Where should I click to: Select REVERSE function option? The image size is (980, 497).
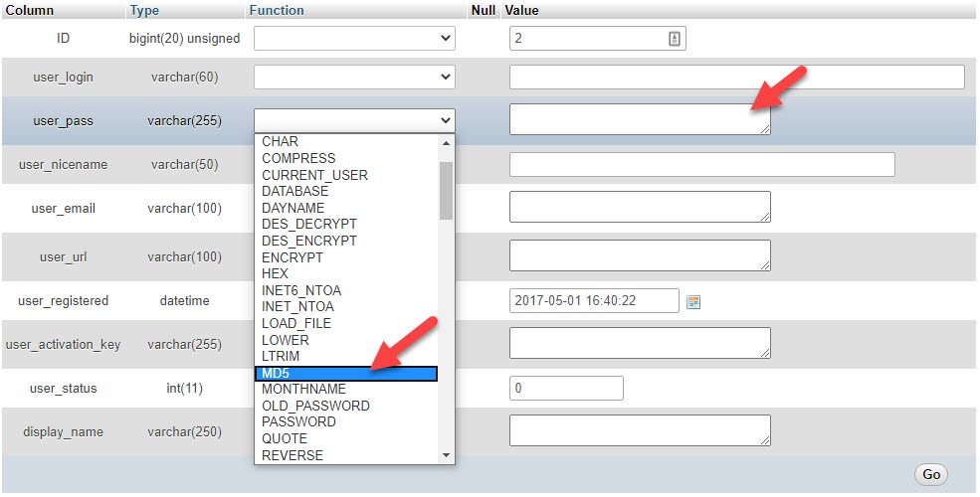(293, 456)
